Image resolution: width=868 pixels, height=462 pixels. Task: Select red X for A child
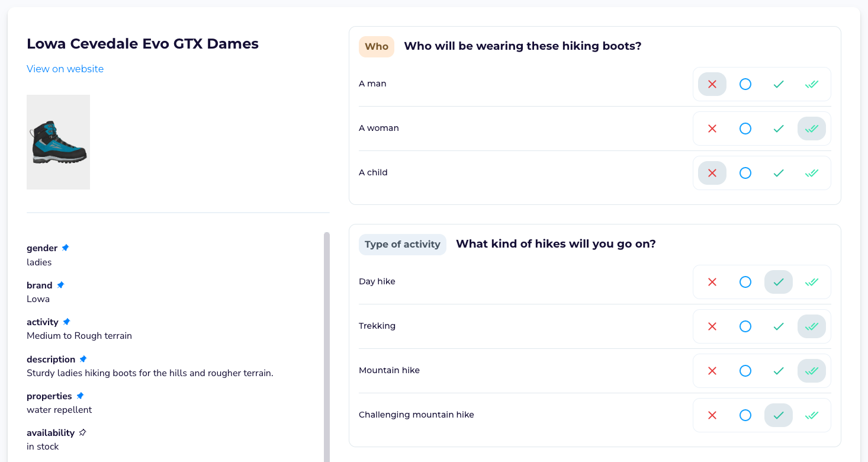(x=712, y=173)
